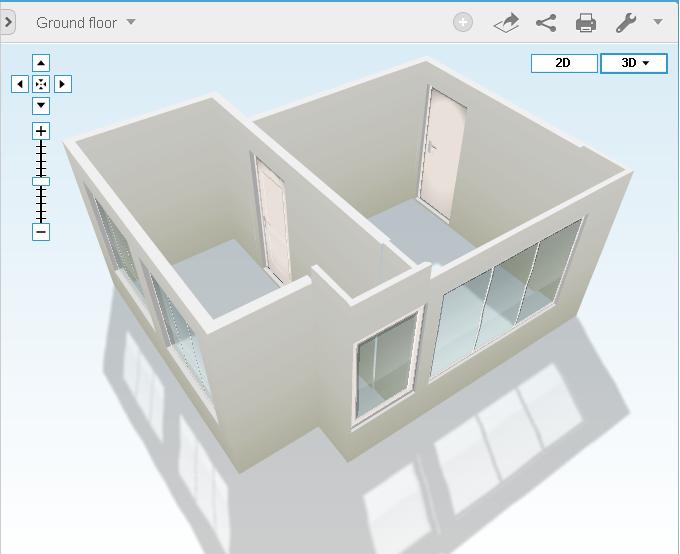
Task: Expand the dropdown arrow beside wrench
Action: click(658, 22)
